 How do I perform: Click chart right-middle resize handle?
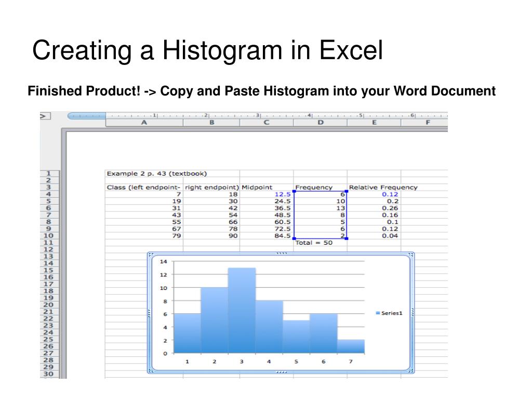coord(413,312)
